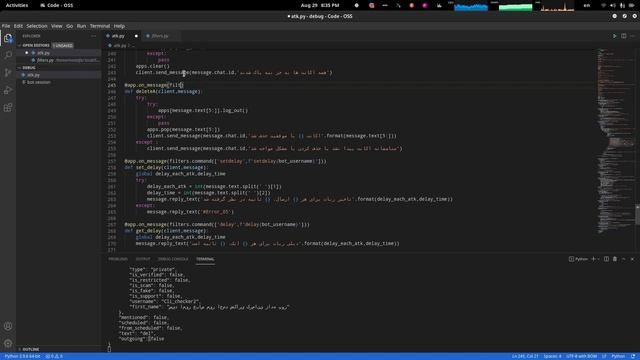Kill terminal with the trash icon

pyautogui.click(x=615, y=259)
